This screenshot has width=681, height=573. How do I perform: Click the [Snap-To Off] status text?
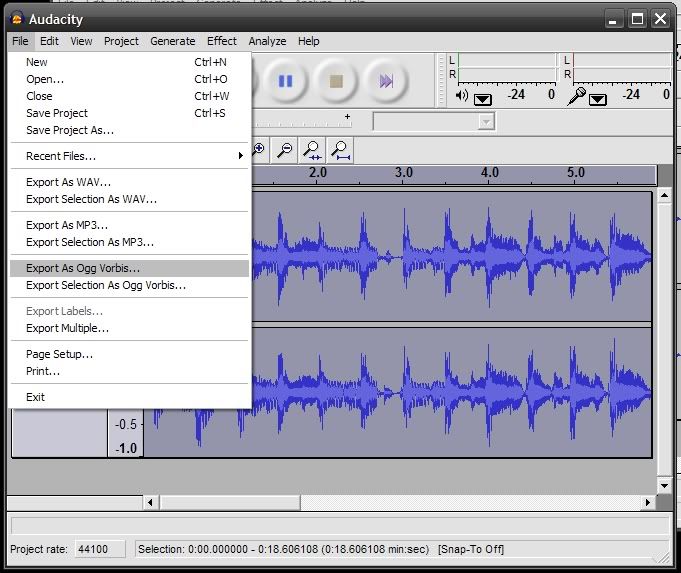[471, 549]
